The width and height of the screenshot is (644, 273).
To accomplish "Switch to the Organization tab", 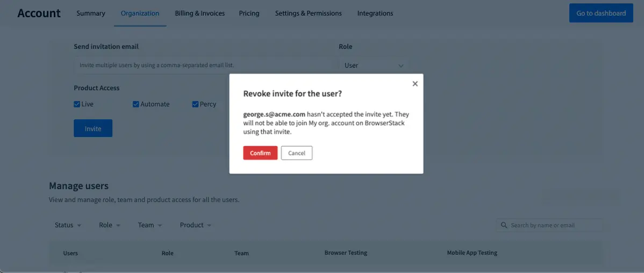I will point(140,13).
